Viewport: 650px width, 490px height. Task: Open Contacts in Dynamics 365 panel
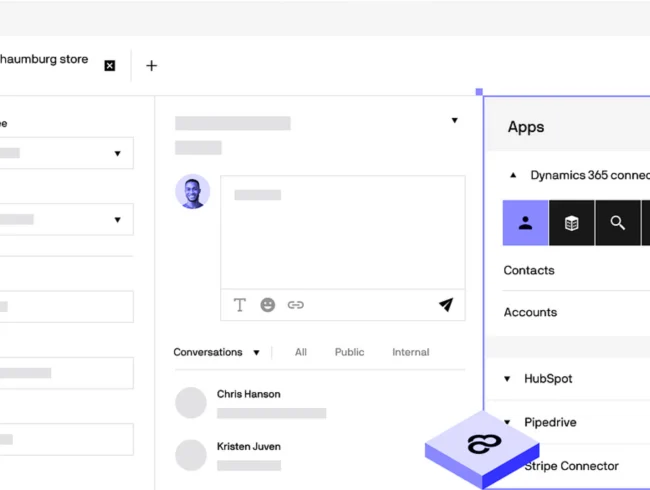tap(529, 270)
